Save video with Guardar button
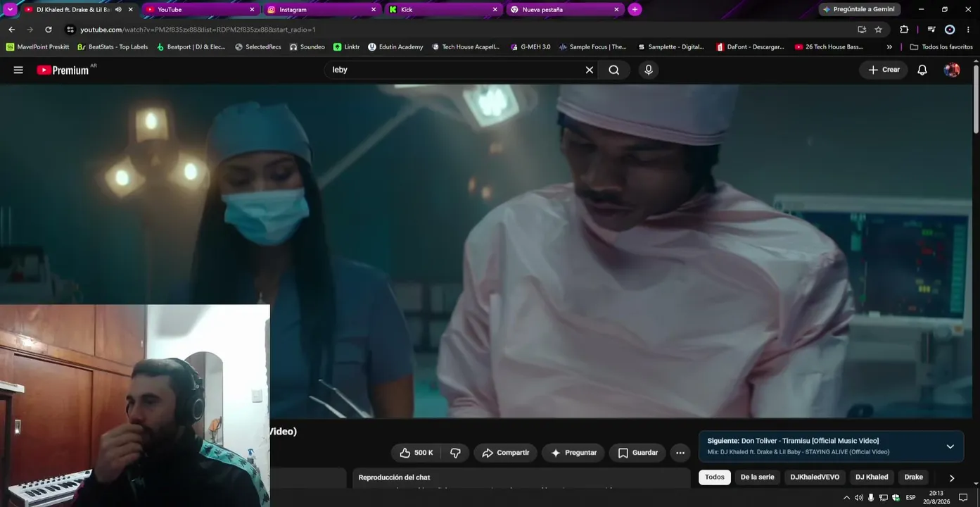Screen dimensions: 980x507 click(x=637, y=453)
